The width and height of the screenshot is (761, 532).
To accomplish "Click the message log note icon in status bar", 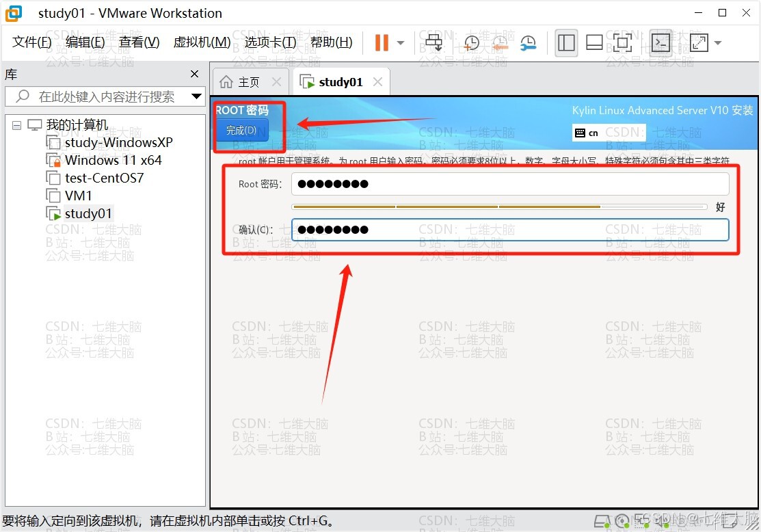I will 730,522.
